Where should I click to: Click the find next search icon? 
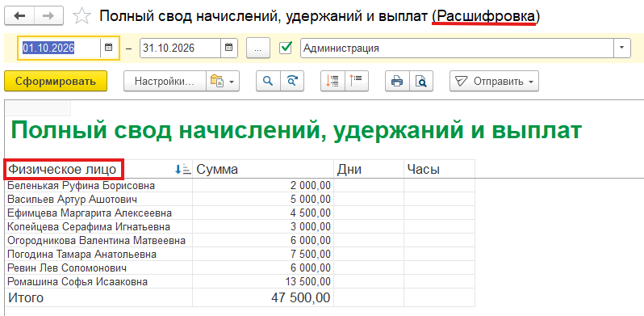pos(292,81)
